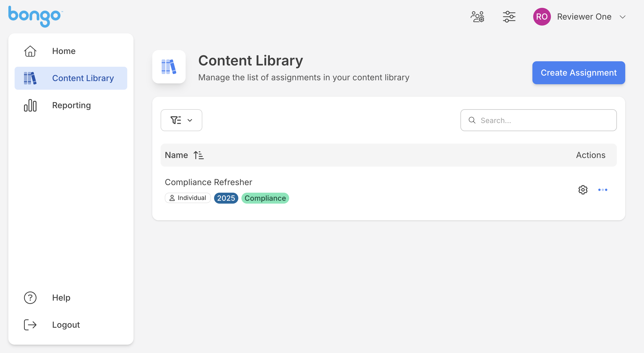Open the Help page
The image size is (644, 353).
tap(61, 298)
